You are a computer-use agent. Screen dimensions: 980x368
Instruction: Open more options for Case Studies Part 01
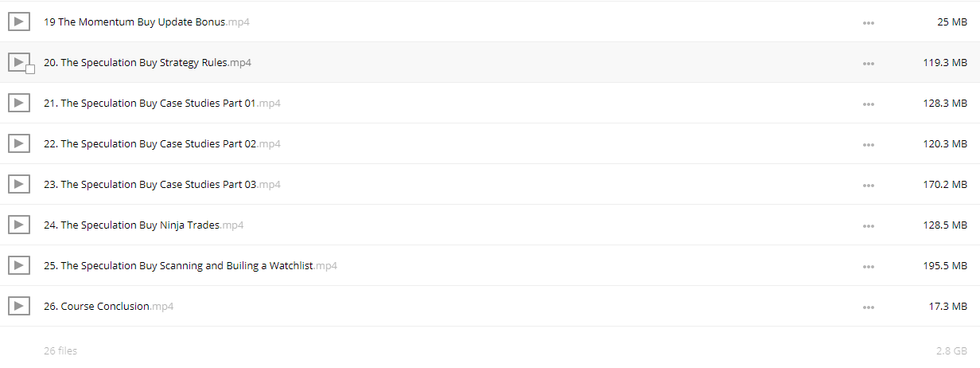(x=869, y=104)
